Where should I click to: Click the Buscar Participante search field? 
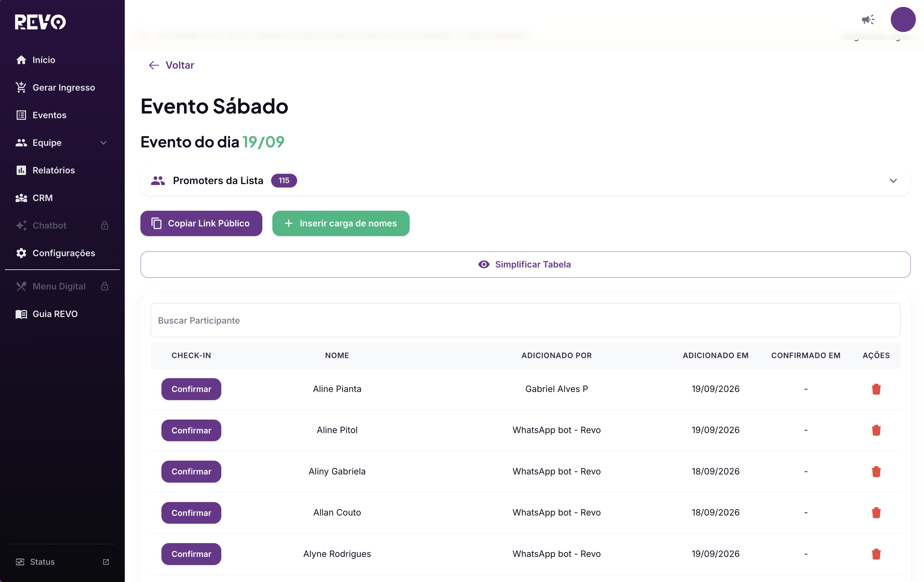coord(525,320)
